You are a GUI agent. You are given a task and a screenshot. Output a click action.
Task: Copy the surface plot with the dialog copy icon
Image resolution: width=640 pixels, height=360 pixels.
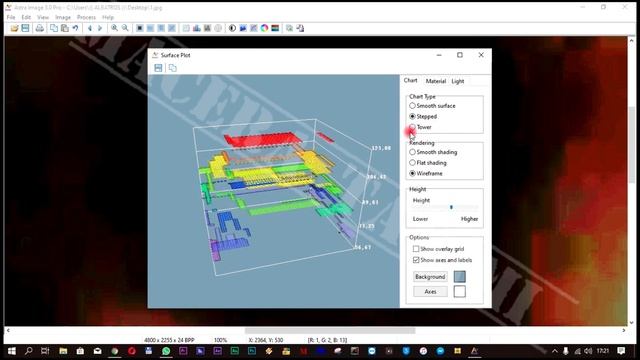[x=173, y=68]
